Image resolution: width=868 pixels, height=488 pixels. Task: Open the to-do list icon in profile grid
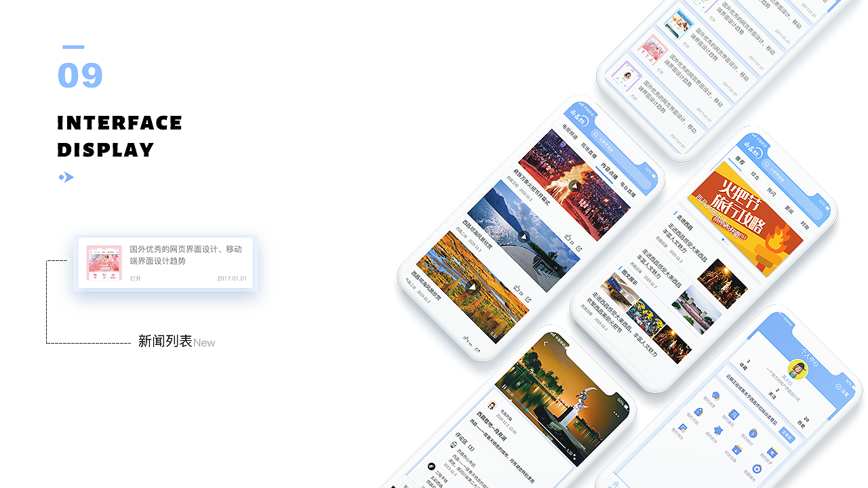(x=682, y=428)
